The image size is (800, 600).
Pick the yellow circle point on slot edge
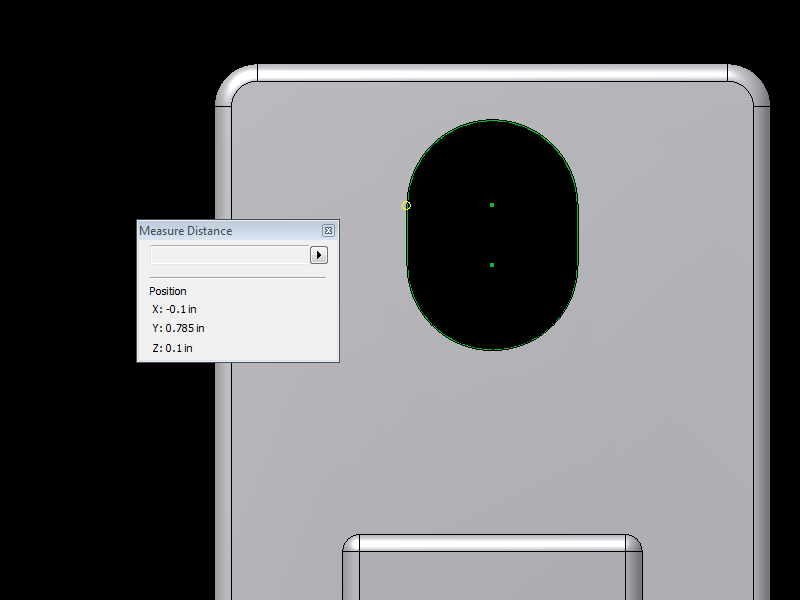click(x=406, y=206)
